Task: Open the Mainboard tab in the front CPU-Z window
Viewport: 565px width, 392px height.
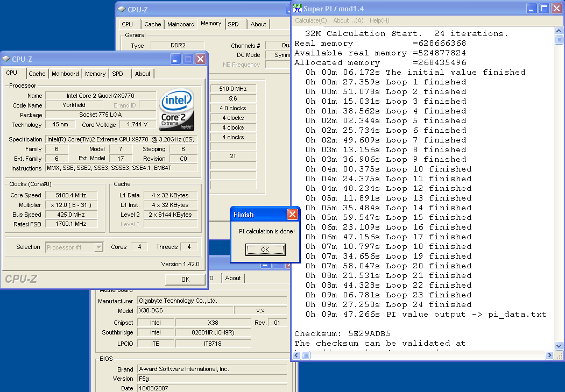Action: [65, 74]
